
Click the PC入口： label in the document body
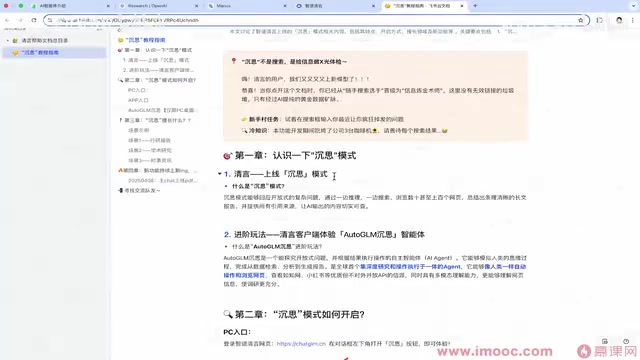237,332
